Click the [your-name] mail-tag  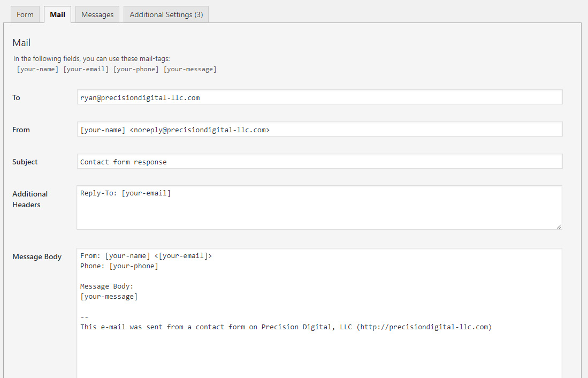pos(37,69)
